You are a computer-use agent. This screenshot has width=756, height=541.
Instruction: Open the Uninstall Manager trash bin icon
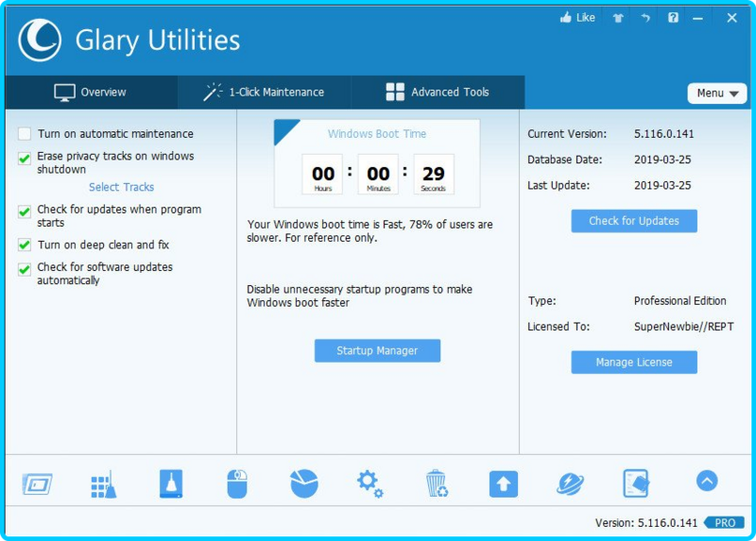pyautogui.click(x=437, y=483)
